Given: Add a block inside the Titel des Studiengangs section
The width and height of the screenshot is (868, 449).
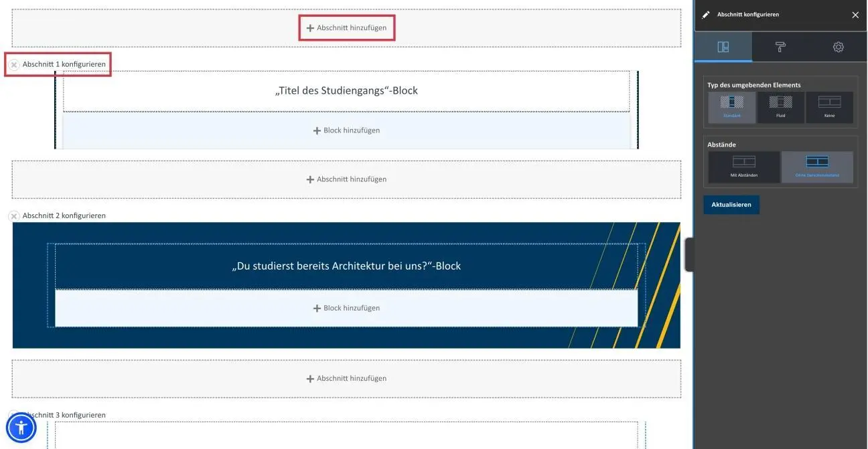Looking at the screenshot, I should coord(347,130).
